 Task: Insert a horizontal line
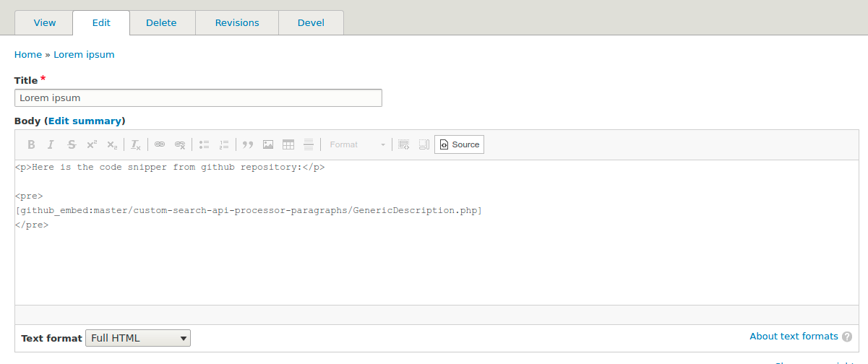pyautogui.click(x=309, y=144)
